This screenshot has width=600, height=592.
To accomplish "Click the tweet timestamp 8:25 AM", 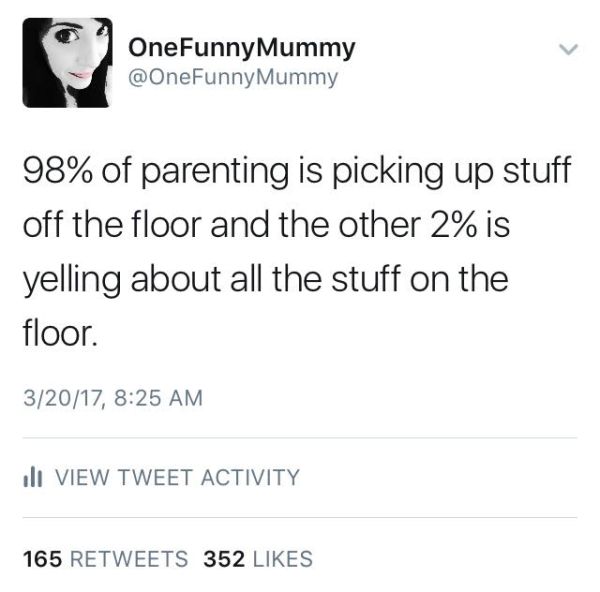I will [x=155, y=398].
